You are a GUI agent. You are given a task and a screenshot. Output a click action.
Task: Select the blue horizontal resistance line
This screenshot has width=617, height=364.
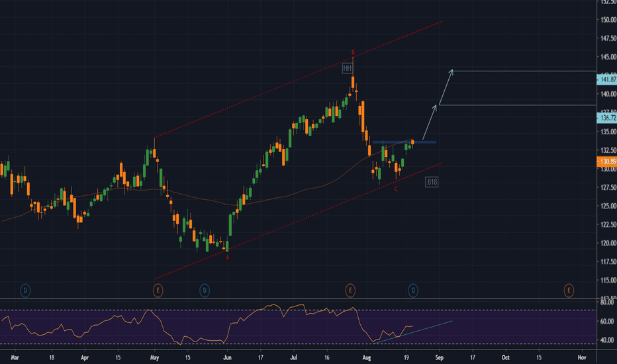point(404,142)
